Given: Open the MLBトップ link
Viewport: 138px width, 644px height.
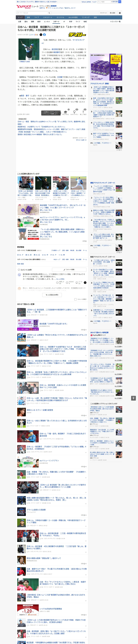Looking at the screenshot, I should 57,260.
